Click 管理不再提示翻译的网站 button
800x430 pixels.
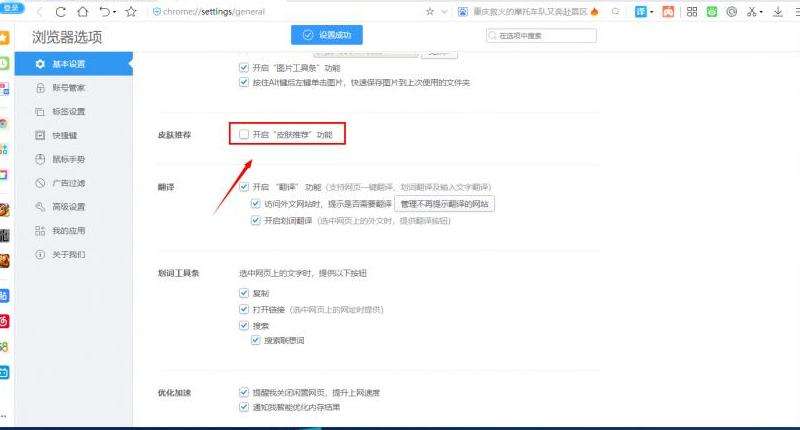coord(444,203)
